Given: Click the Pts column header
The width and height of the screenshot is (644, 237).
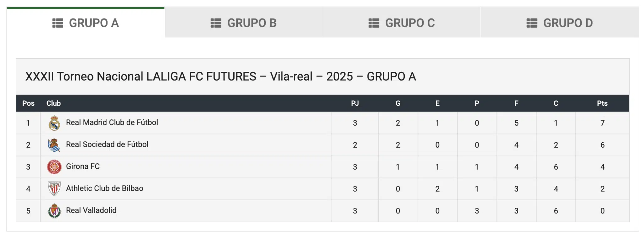Looking at the screenshot, I should (602, 103).
